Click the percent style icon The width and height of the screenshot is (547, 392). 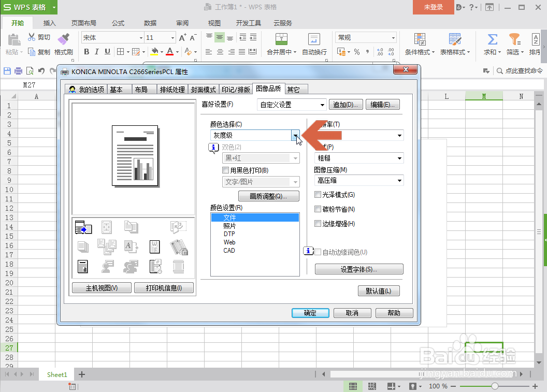pos(356,52)
